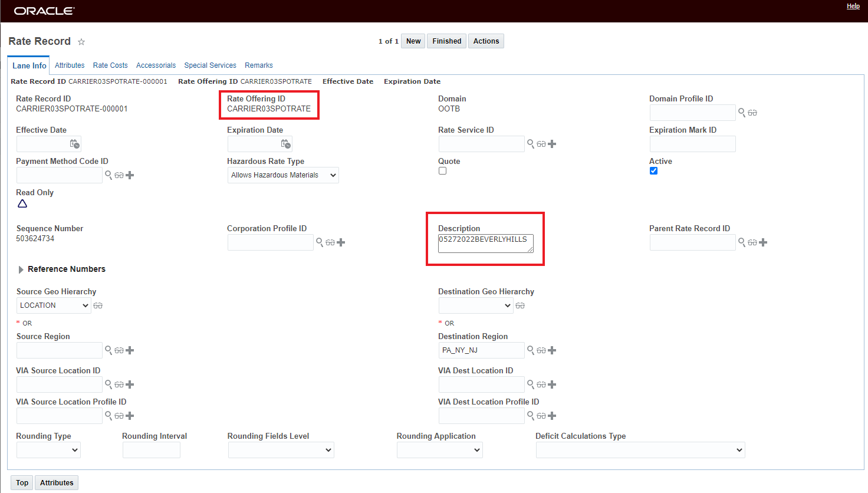868x493 pixels.
Task: Search for a VIA Source Location ID
Action: [x=108, y=384]
